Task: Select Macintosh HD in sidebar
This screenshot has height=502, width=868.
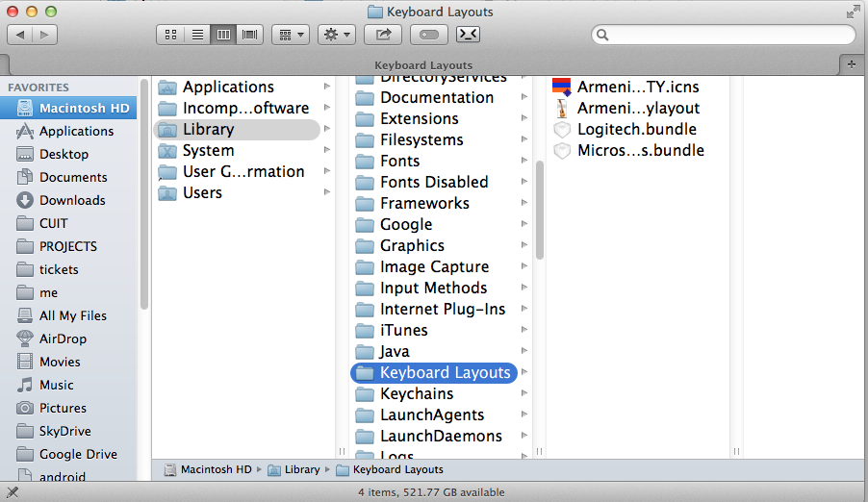Action: point(68,108)
